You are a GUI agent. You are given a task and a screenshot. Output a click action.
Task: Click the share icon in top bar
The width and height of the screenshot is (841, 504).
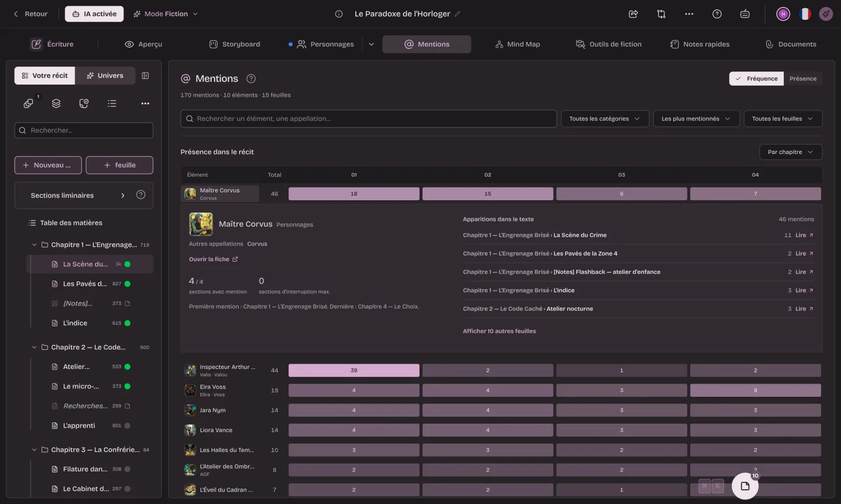coord(633,14)
